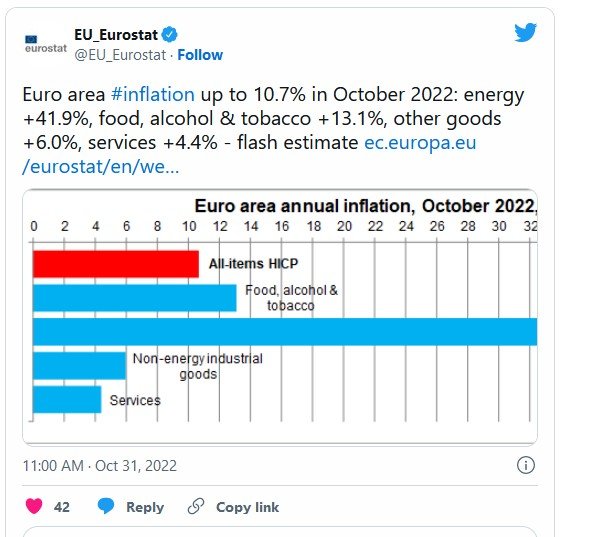Open the inflation chart title area

(365, 206)
